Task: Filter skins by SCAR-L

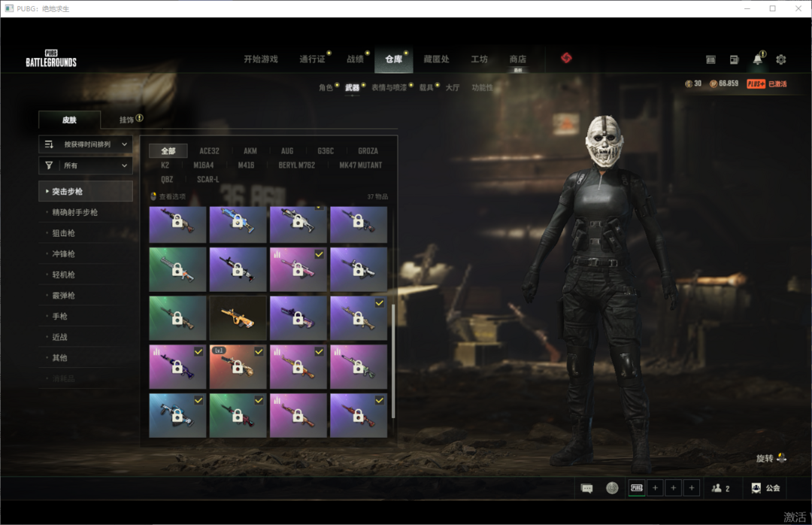Action: coord(208,179)
